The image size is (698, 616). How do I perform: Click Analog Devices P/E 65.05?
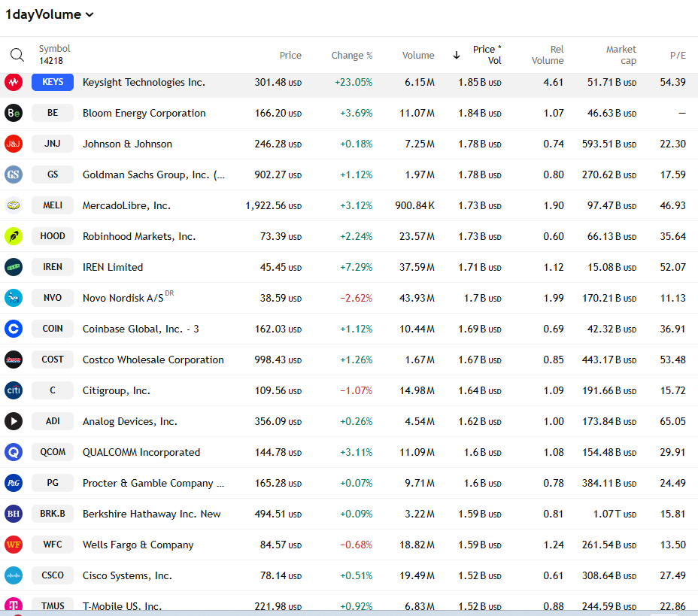pos(672,421)
